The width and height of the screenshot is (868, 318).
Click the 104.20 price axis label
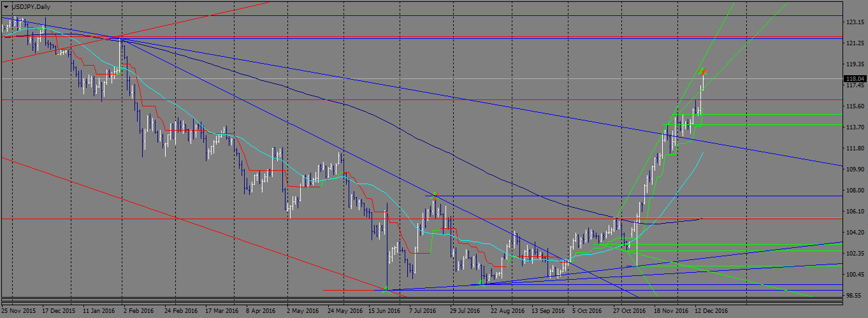pos(855,233)
